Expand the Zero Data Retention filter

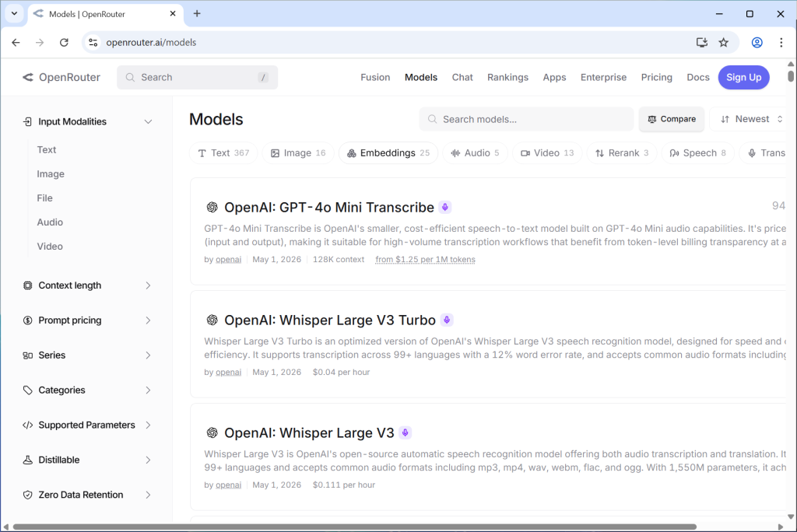[x=148, y=495]
